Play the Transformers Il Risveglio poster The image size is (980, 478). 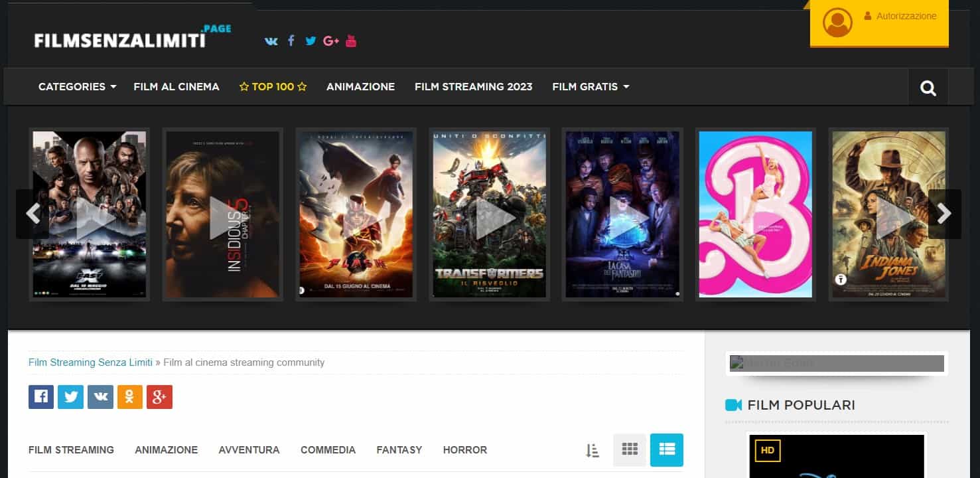(x=490, y=214)
